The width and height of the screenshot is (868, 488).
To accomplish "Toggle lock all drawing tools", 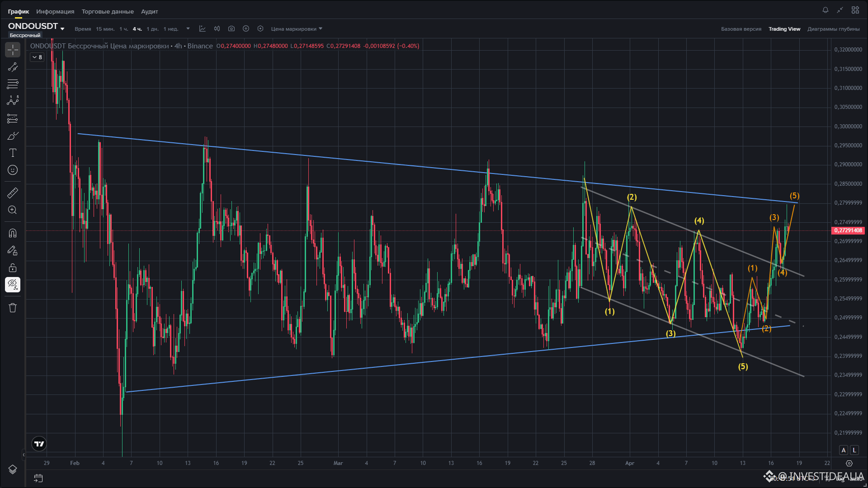I will (13, 267).
